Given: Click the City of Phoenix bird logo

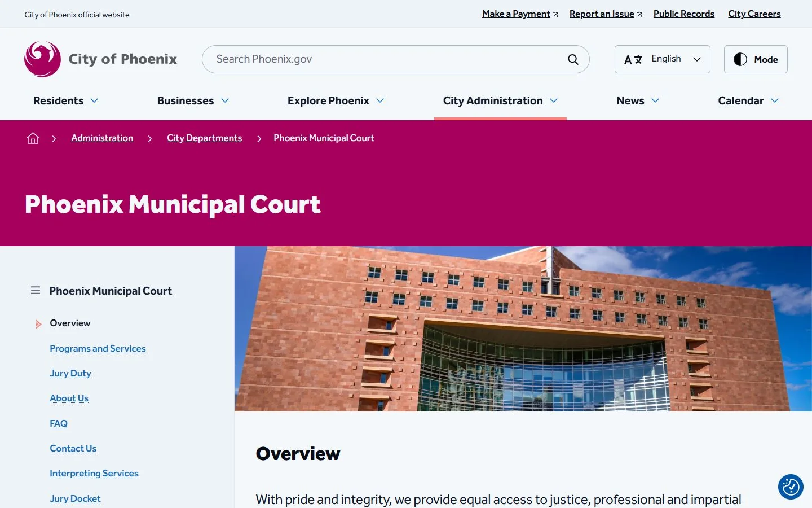Looking at the screenshot, I should tap(42, 59).
